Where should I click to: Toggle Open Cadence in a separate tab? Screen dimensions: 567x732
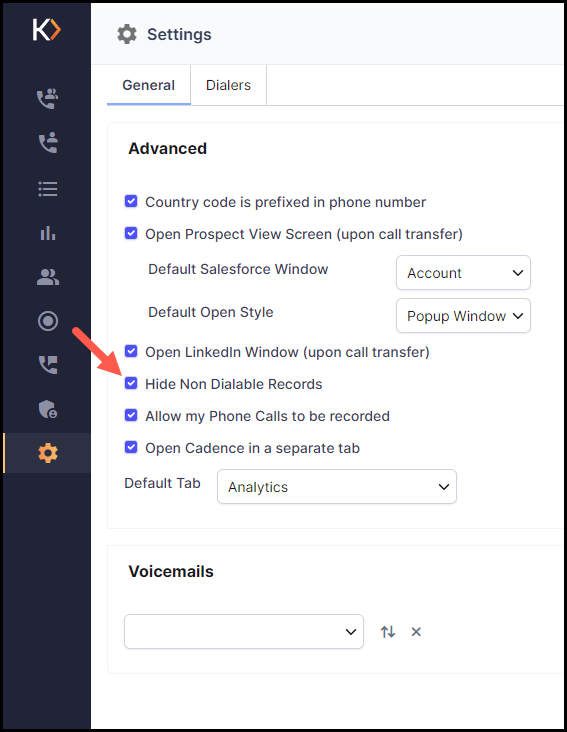point(131,447)
